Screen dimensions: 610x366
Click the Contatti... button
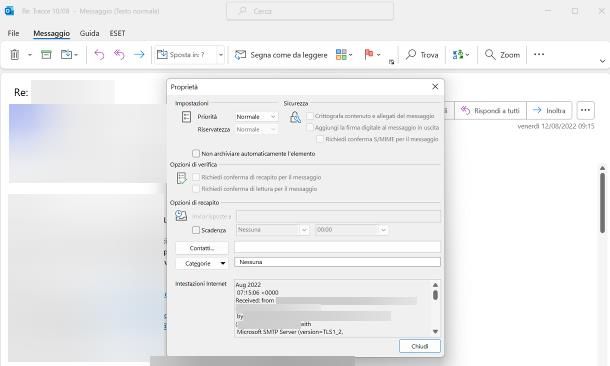pyautogui.click(x=202, y=248)
